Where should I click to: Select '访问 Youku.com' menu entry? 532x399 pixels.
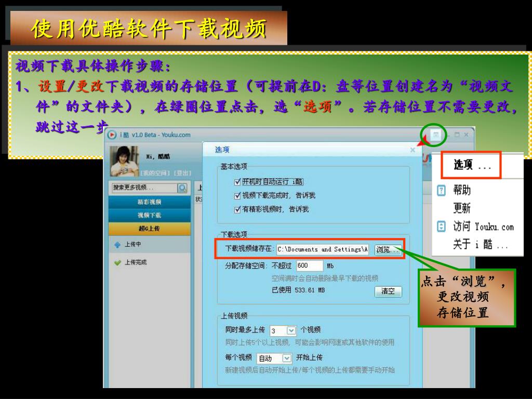point(484,227)
